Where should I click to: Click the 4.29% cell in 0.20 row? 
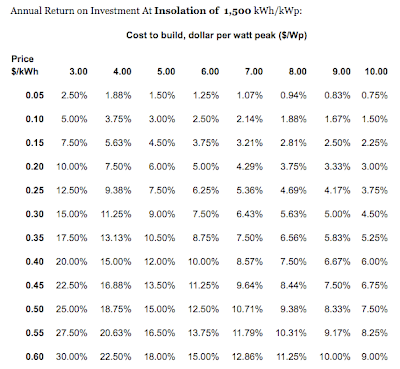(250, 166)
